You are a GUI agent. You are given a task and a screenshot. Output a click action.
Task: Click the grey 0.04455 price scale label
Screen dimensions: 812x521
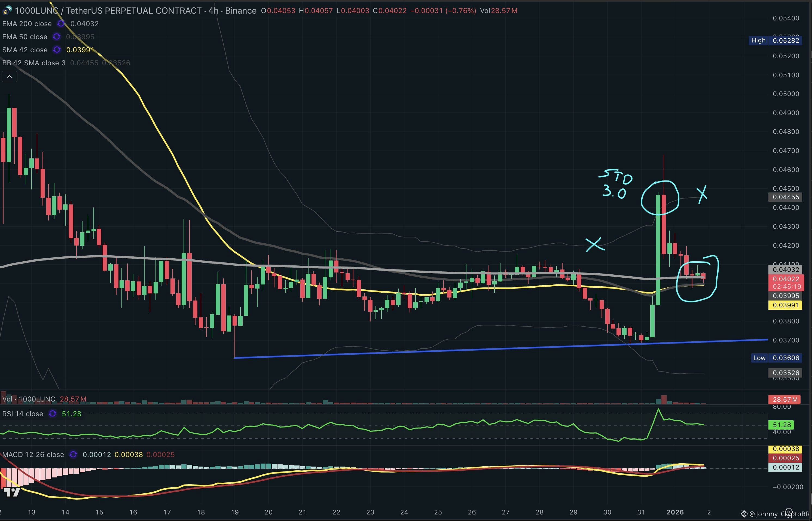pos(786,197)
